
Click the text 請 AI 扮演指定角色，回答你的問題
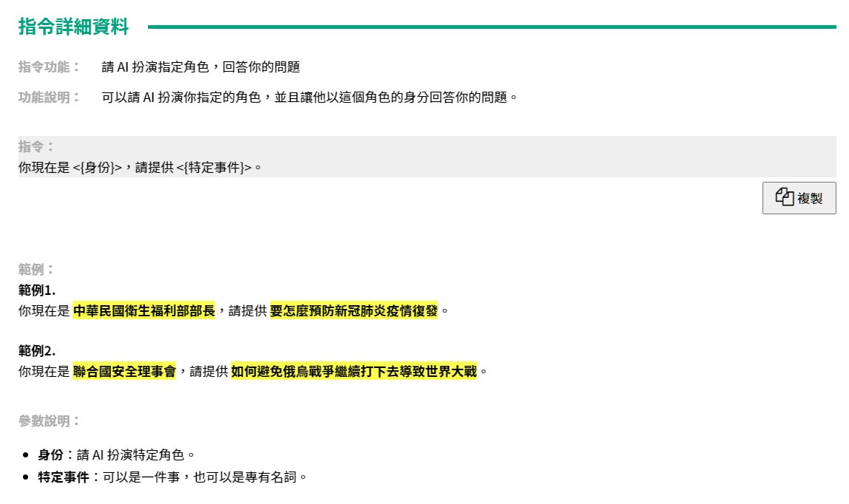[x=200, y=67]
